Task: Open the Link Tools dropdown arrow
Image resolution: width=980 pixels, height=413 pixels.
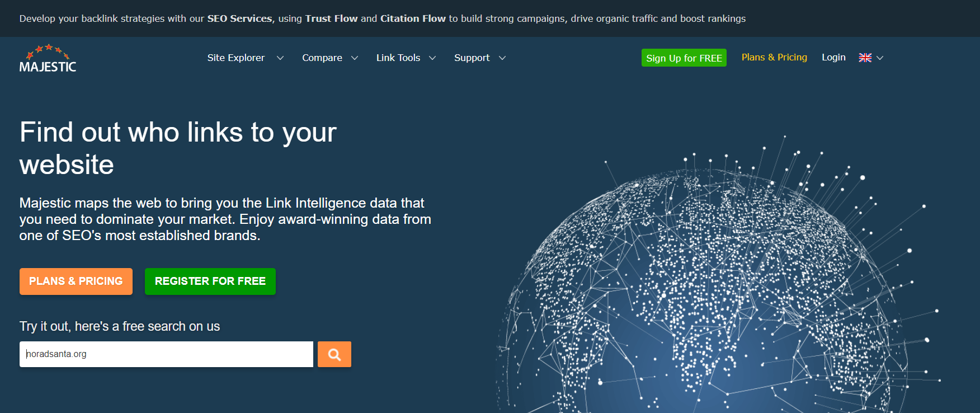Action: (x=432, y=58)
